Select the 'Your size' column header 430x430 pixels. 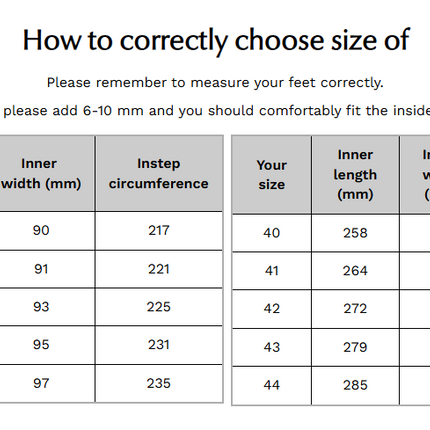[x=272, y=175]
